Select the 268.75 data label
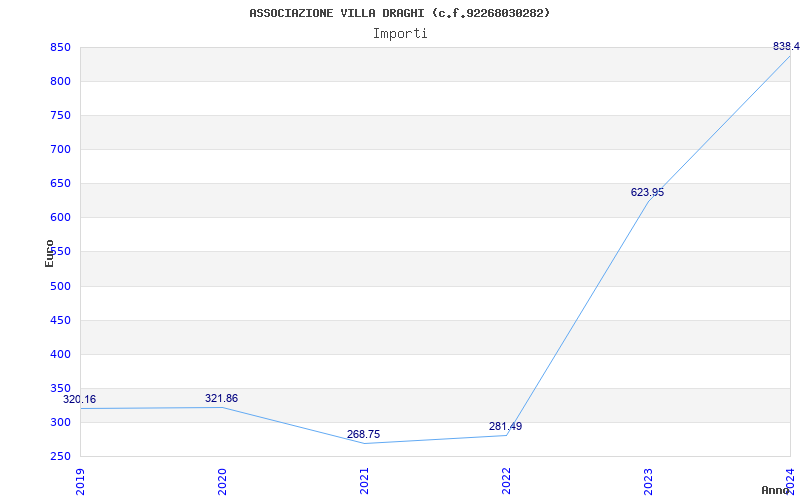This screenshot has height=500, width=800. point(363,434)
